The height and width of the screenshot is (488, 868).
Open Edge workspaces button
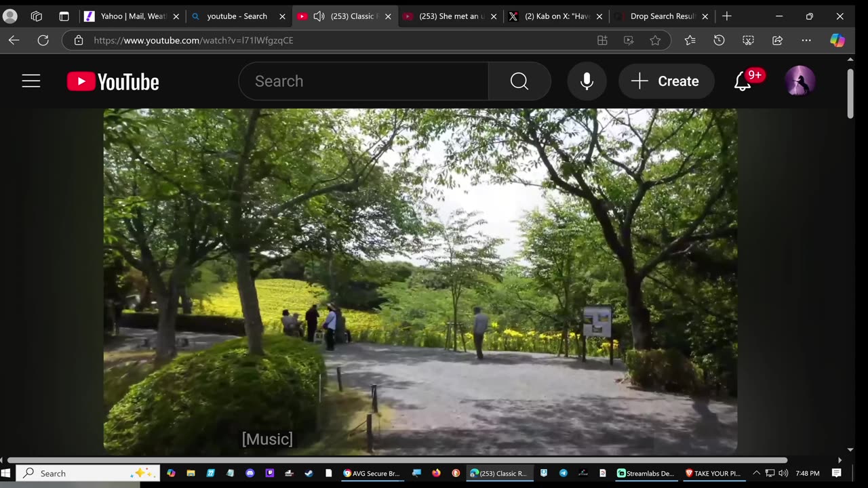point(37,16)
